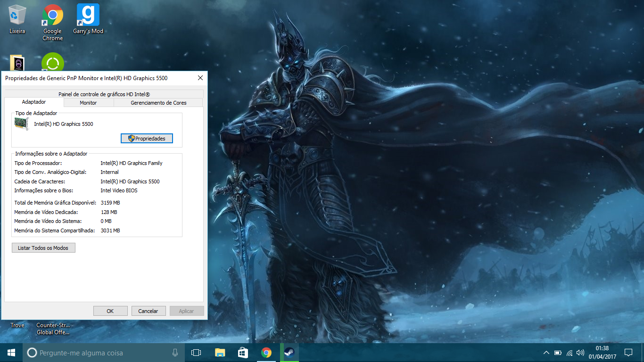
Task: Show hidden system tray icons
Action: [546, 353]
